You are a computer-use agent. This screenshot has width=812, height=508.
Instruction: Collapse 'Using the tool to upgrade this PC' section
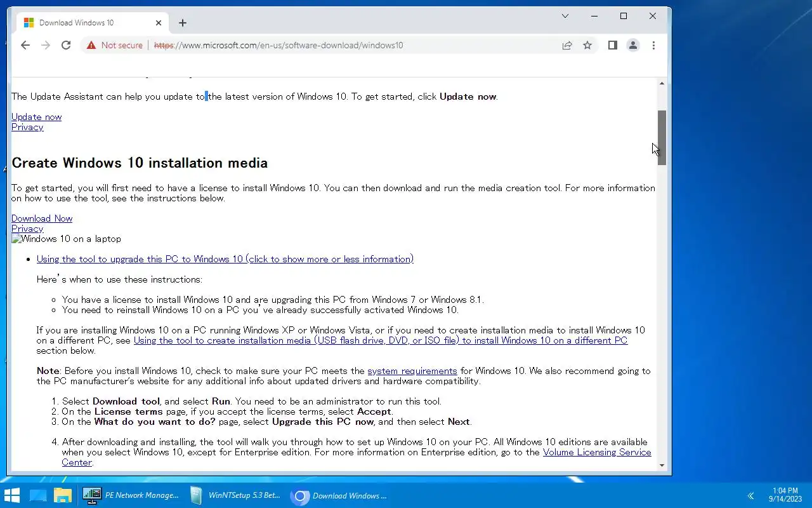point(225,259)
